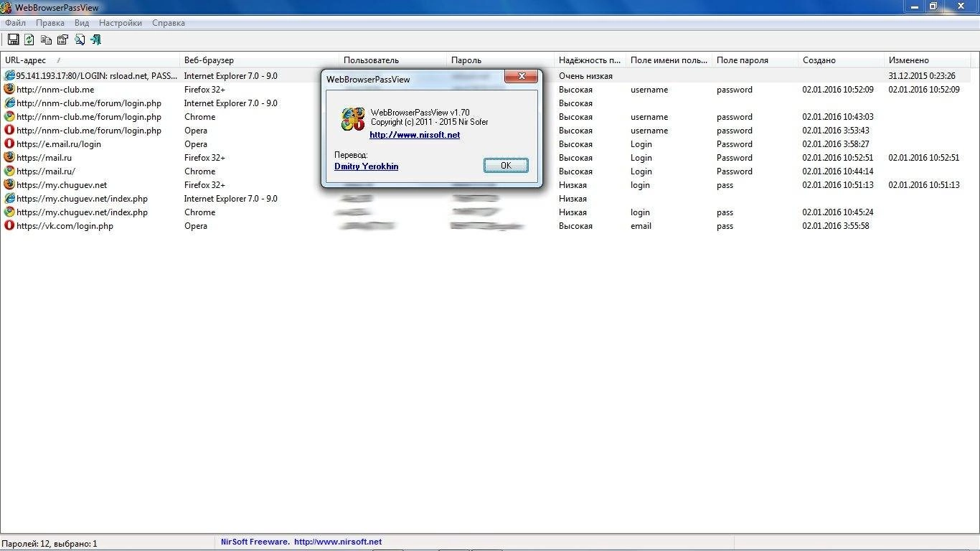Click Firefox icon beside https://mail.ru

point(9,157)
